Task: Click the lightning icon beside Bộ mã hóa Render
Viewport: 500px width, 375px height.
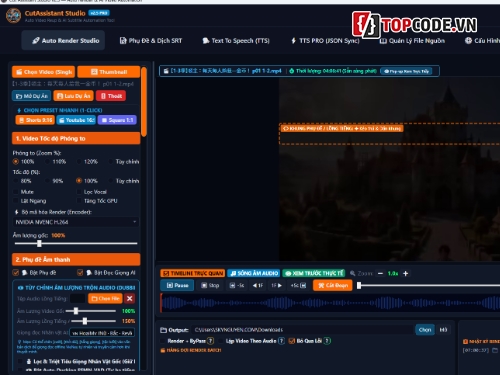Action: [17, 212]
